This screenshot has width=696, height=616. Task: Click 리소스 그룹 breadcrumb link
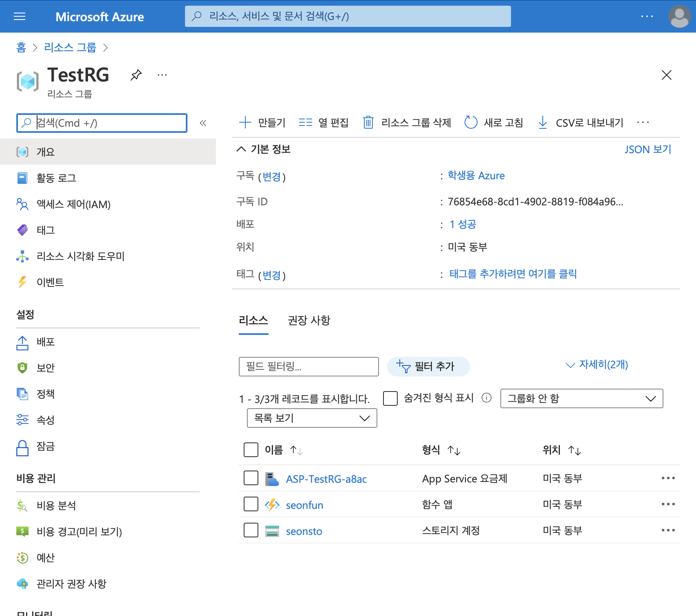click(x=70, y=48)
